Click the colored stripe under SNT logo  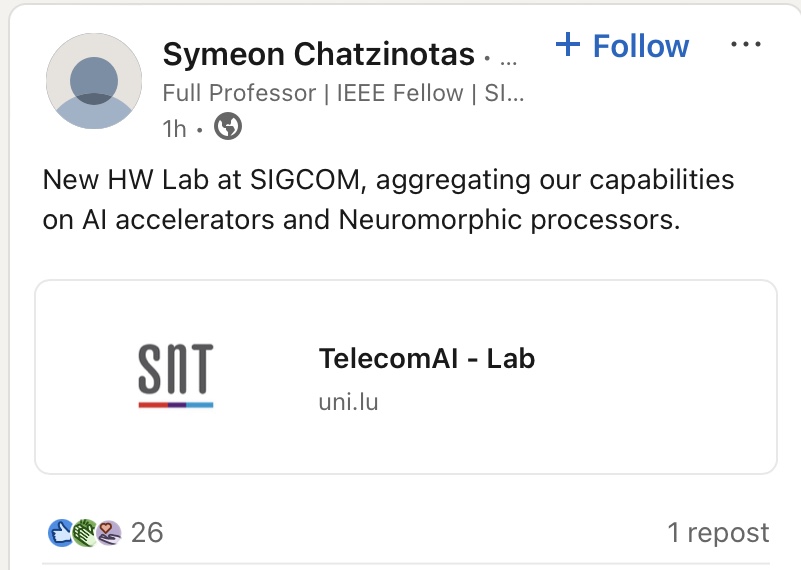[x=176, y=404]
